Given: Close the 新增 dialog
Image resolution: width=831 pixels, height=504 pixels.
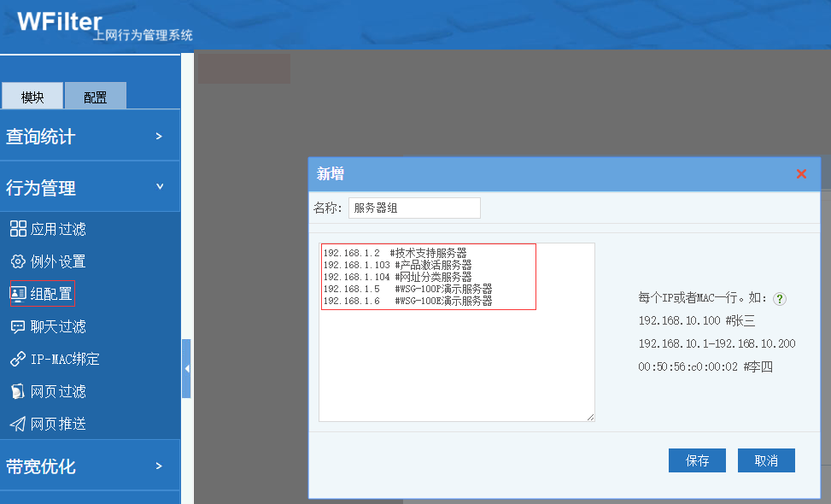Looking at the screenshot, I should click(x=801, y=174).
